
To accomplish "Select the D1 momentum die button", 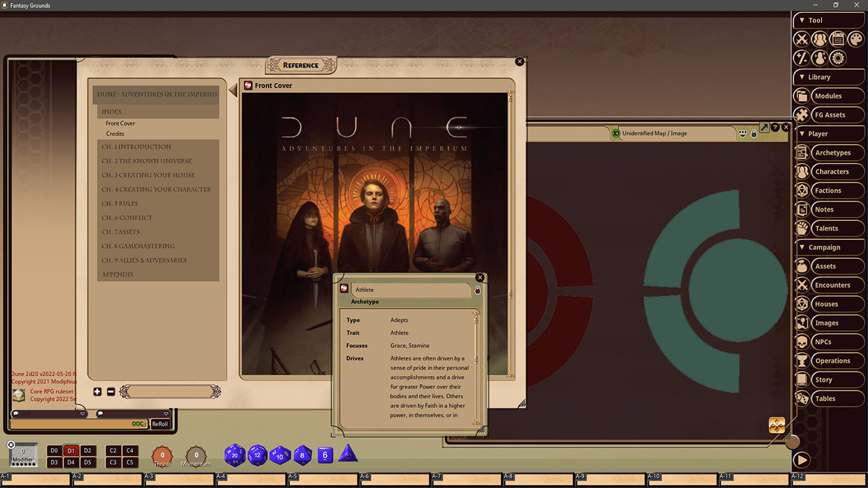I will click(71, 450).
